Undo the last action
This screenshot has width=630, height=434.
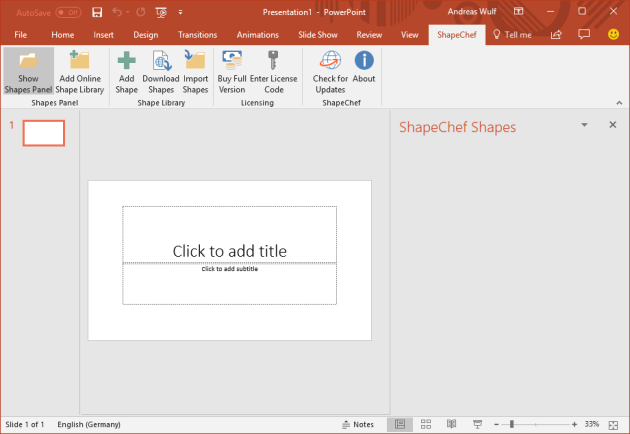(117, 12)
